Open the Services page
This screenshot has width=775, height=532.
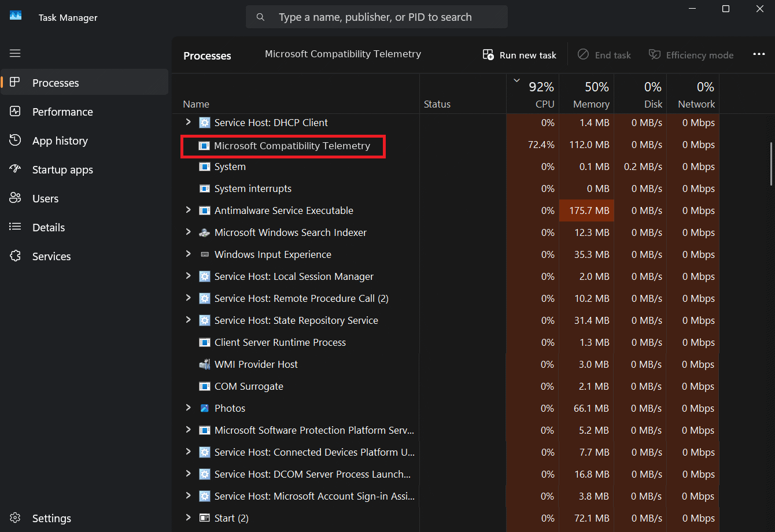[51, 256]
